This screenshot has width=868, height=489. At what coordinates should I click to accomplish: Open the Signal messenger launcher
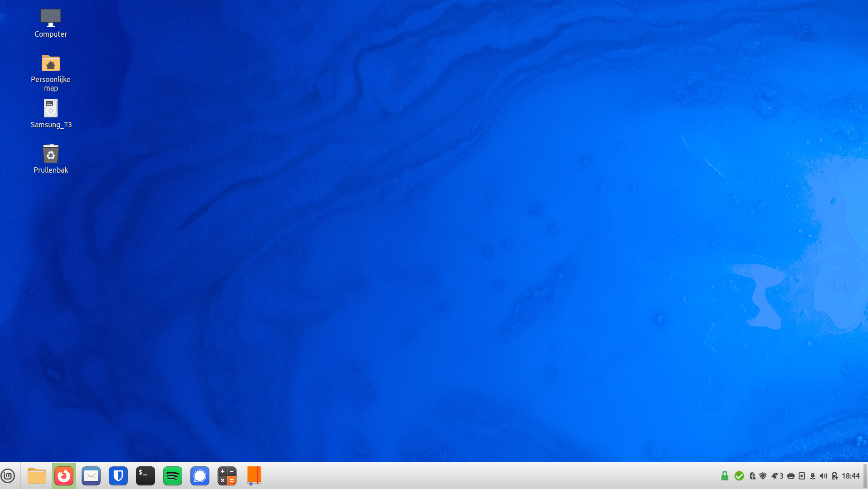pyautogui.click(x=200, y=476)
